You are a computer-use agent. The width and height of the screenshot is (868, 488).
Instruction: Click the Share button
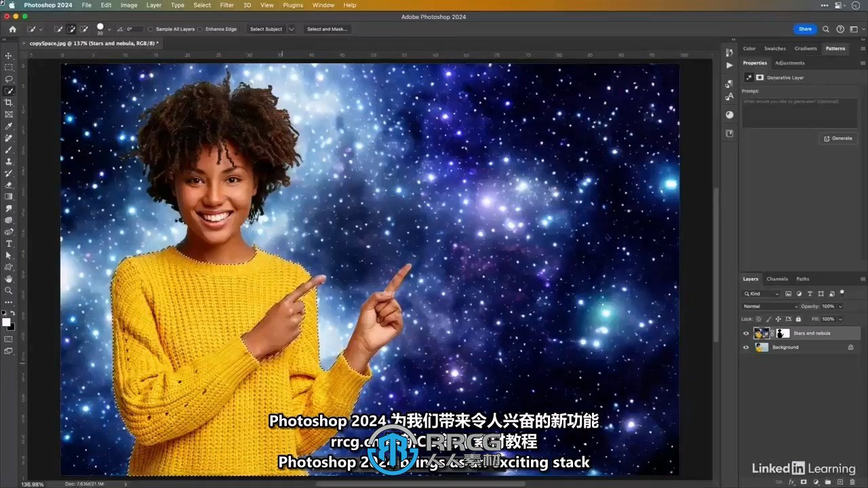pyautogui.click(x=805, y=29)
